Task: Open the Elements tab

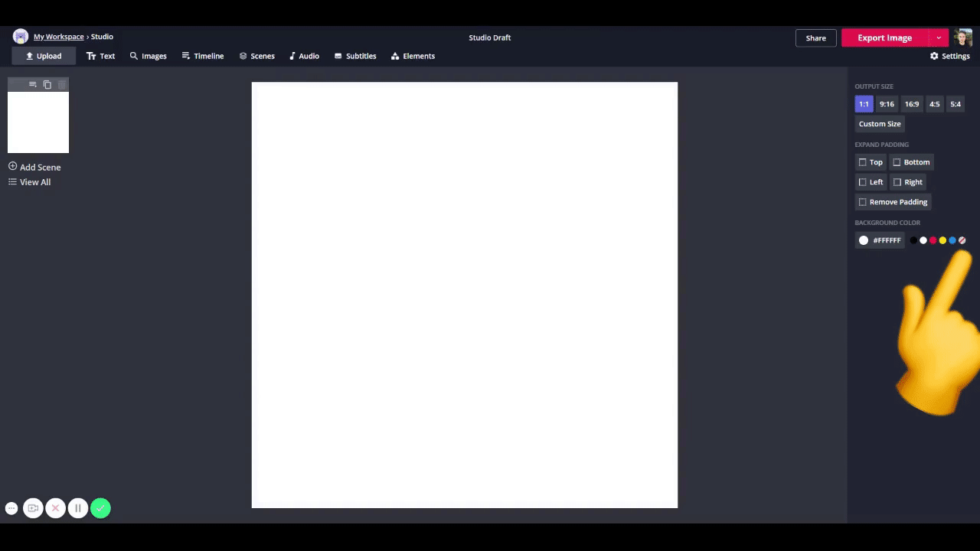Action: pyautogui.click(x=413, y=56)
